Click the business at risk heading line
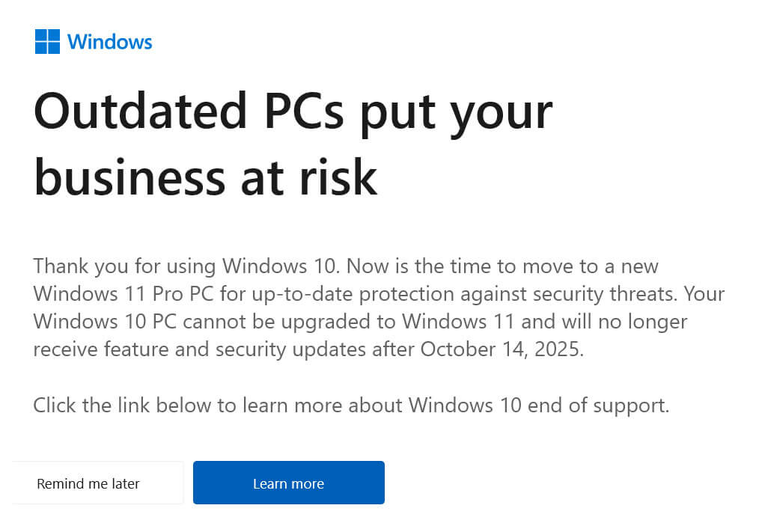The image size is (759, 532). (207, 178)
